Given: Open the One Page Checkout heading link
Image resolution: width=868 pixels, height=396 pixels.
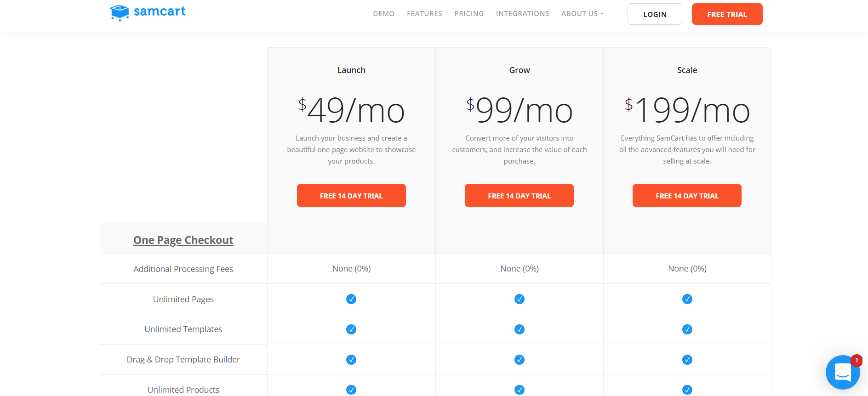Looking at the screenshot, I should tap(183, 240).
